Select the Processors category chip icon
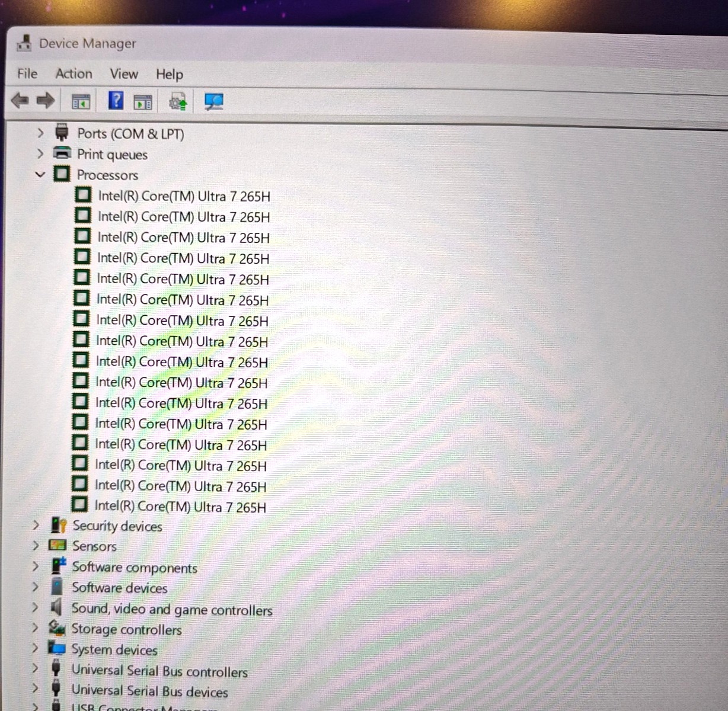The width and height of the screenshot is (728, 711). point(61,174)
